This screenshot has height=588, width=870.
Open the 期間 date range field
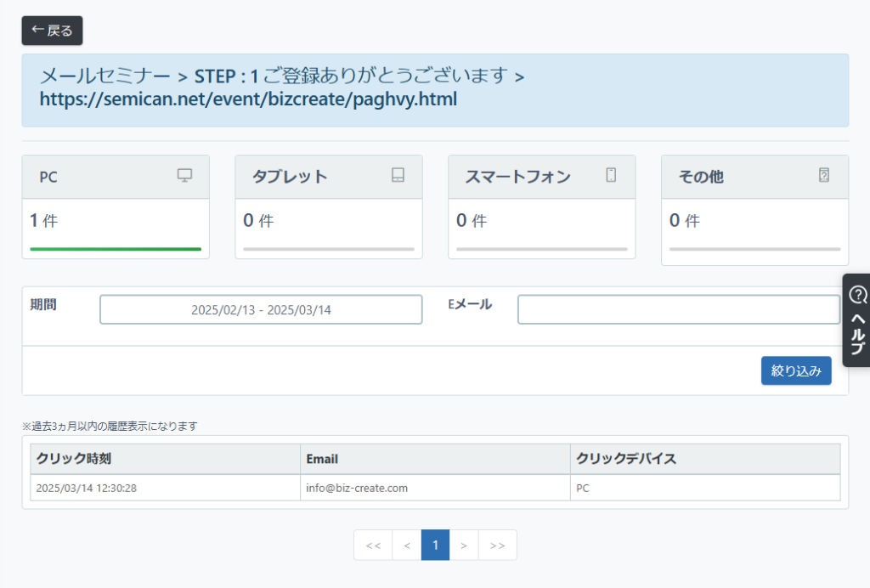tap(261, 309)
